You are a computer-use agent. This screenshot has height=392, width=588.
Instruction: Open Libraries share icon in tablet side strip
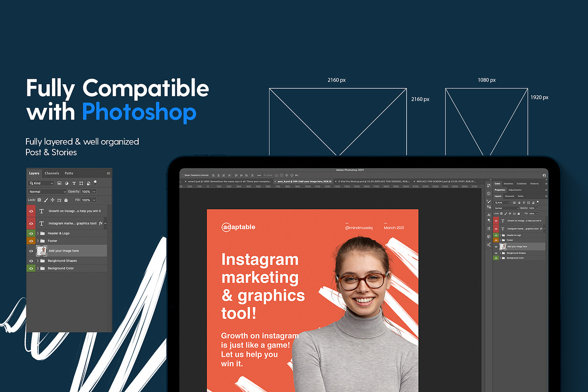pos(489,245)
